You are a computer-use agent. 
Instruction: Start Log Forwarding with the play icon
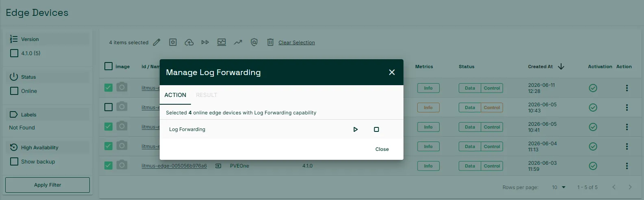click(x=356, y=129)
